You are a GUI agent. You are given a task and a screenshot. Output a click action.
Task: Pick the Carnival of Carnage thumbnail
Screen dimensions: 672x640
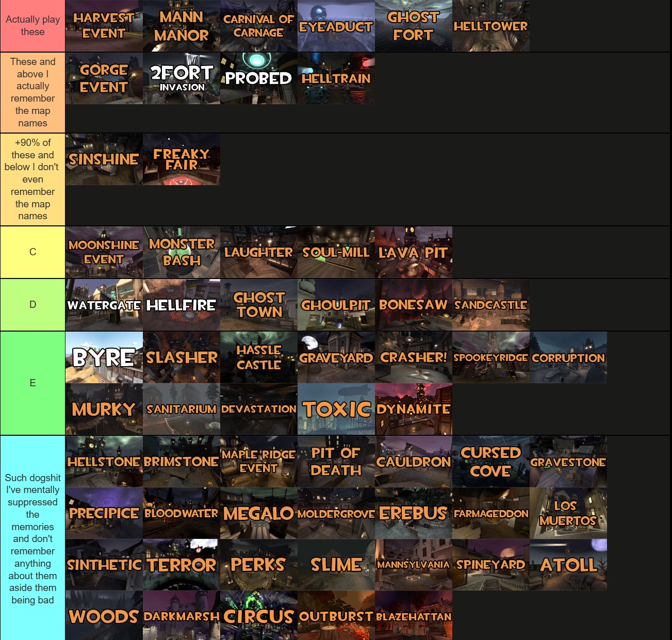coord(259,26)
